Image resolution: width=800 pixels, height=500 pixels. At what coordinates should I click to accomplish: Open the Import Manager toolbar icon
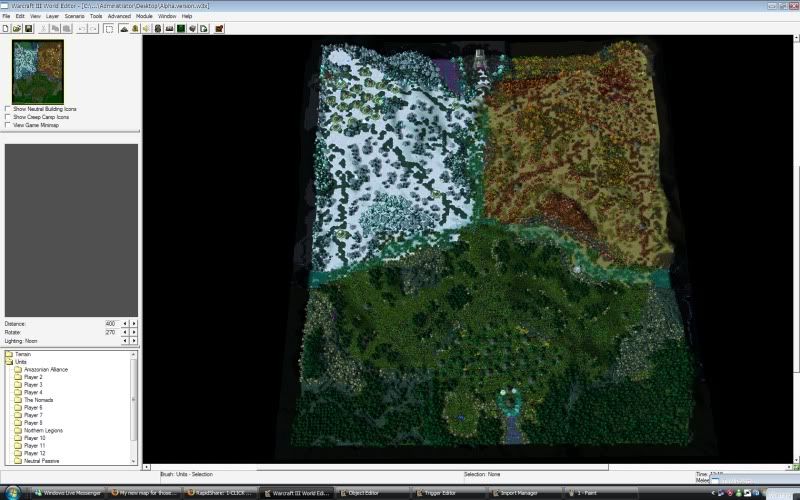(x=204, y=29)
